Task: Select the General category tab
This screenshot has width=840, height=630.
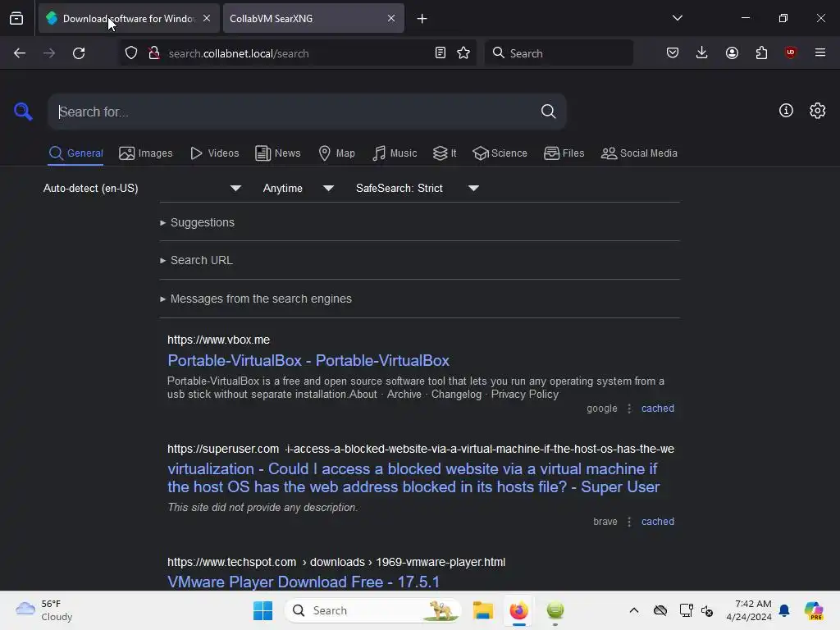Action: point(75,153)
